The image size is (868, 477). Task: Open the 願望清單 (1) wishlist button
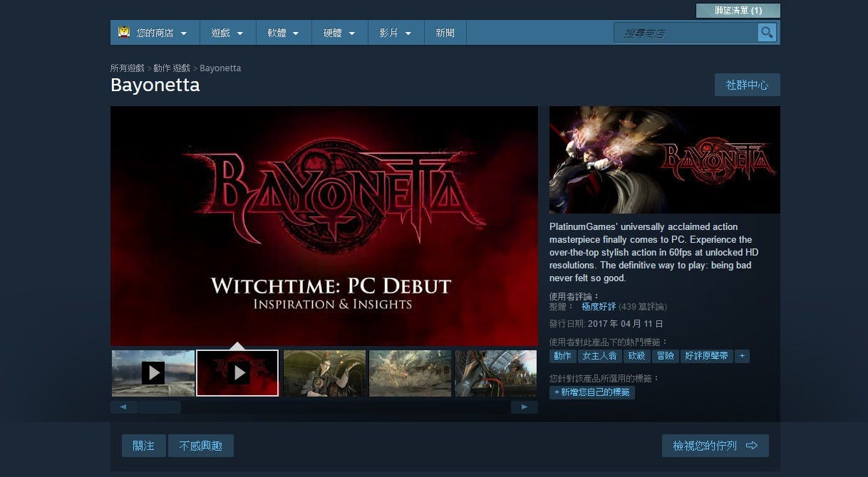click(x=738, y=11)
